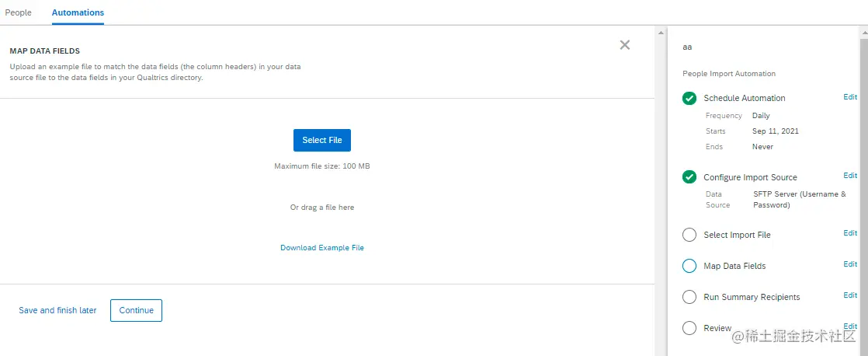Select the Run Summary Recipients step label
868x356 pixels.
coord(752,297)
